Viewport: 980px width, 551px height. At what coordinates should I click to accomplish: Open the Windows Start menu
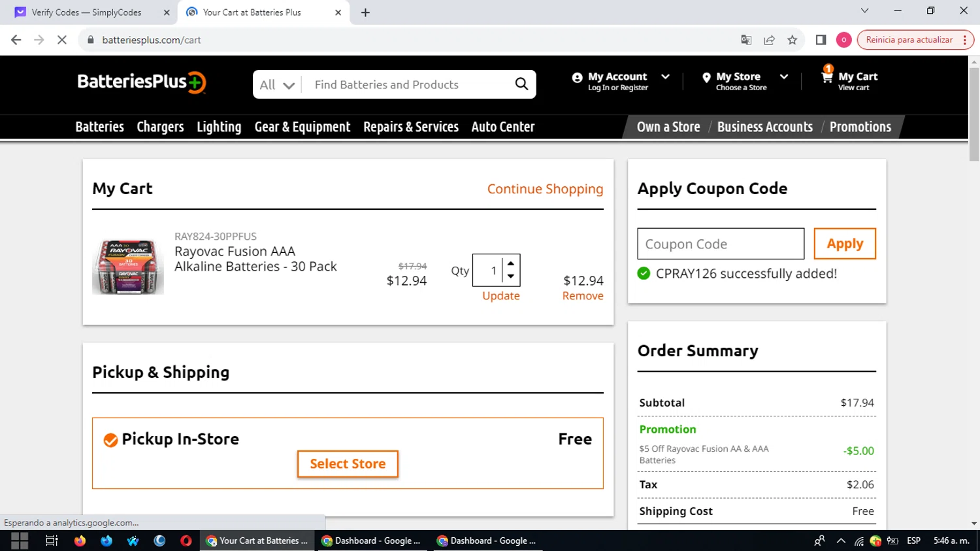[x=20, y=541]
